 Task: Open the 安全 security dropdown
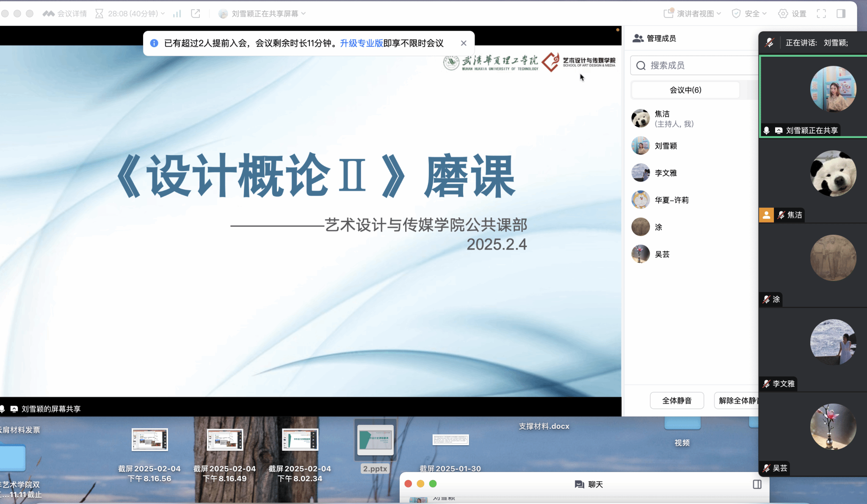pos(749,14)
